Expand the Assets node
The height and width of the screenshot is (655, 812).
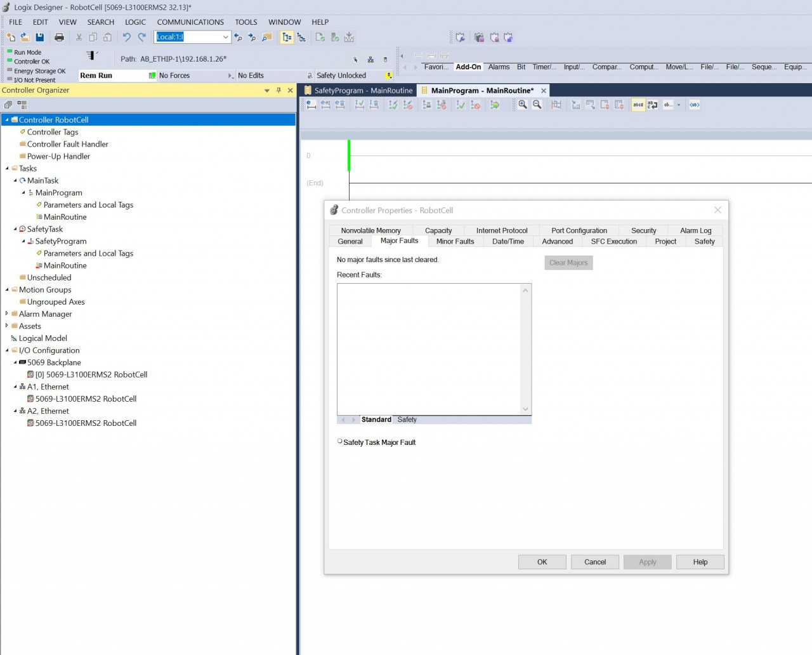coord(7,326)
